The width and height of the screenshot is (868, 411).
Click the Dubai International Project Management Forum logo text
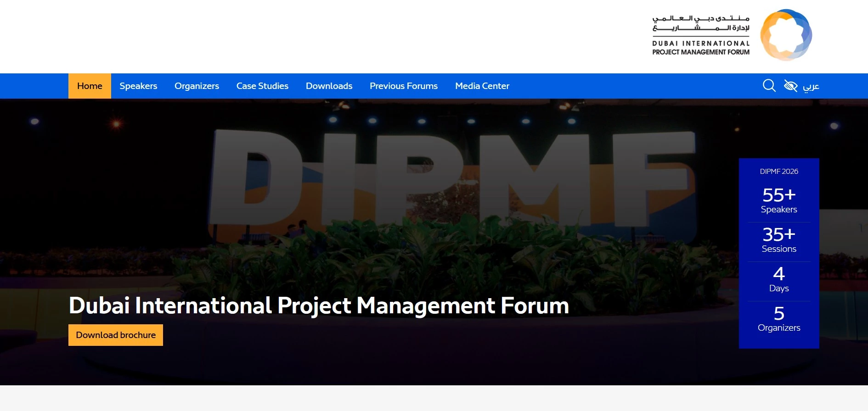[701, 35]
